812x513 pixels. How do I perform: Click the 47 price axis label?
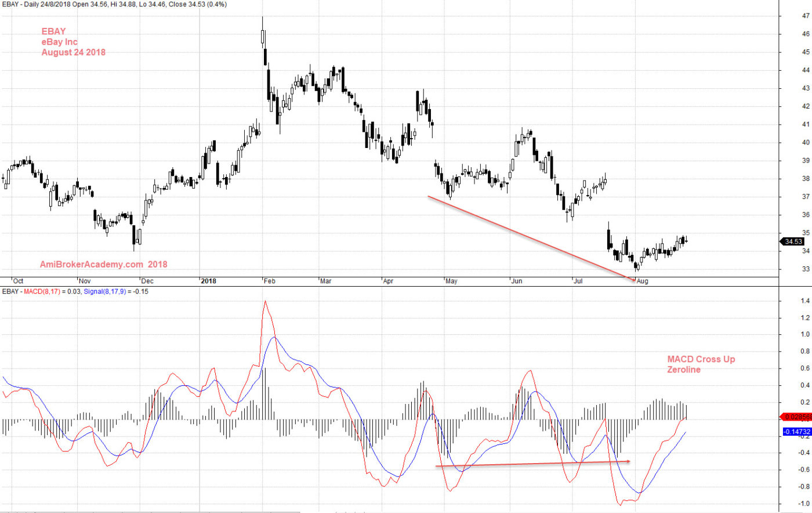tap(806, 16)
